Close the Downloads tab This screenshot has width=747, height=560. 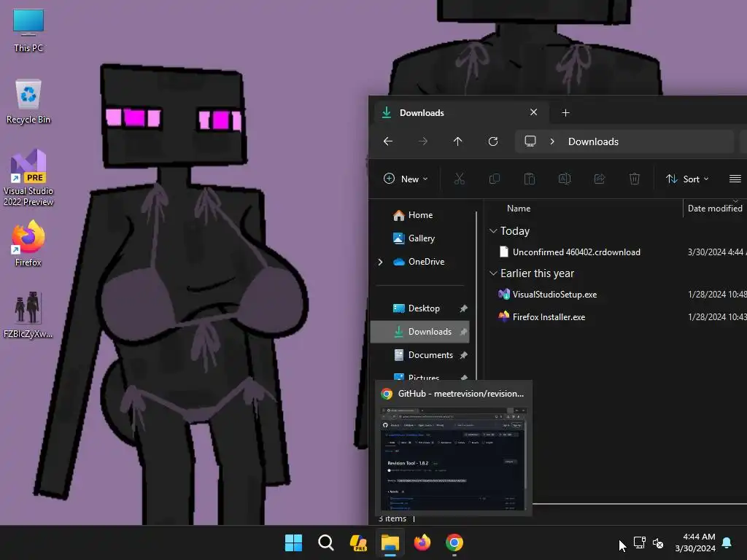[x=533, y=112]
